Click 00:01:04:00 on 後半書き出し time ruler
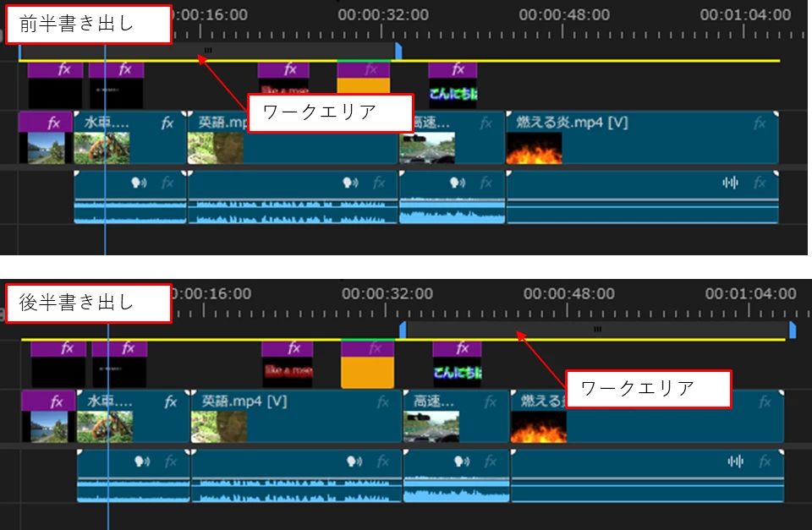 pos(751,293)
